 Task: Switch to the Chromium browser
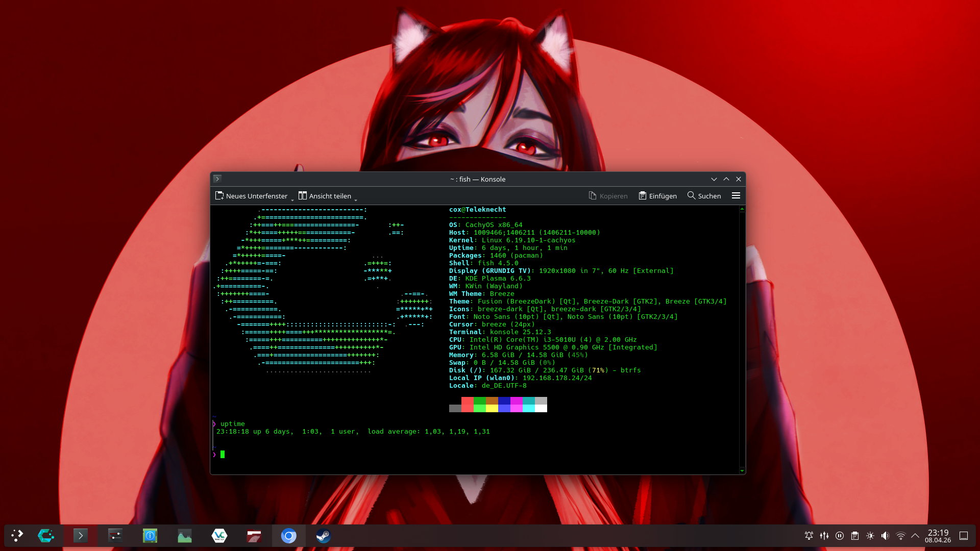pos(289,536)
